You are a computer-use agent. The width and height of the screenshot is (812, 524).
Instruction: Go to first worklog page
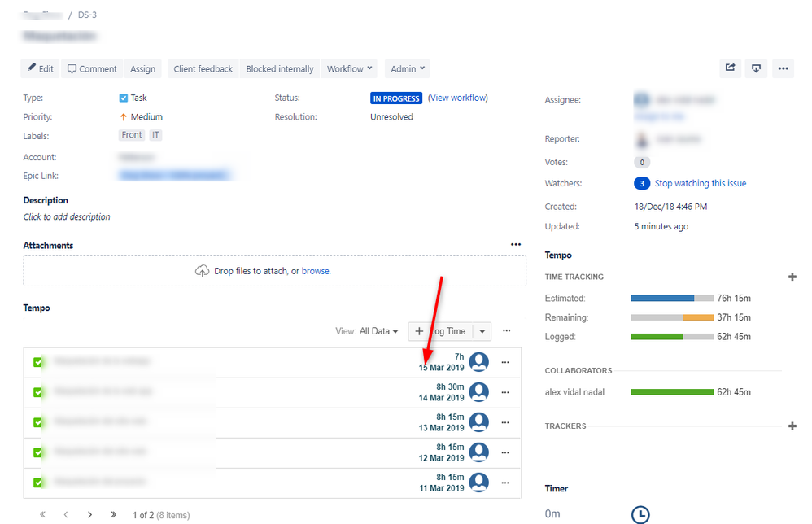(42, 515)
